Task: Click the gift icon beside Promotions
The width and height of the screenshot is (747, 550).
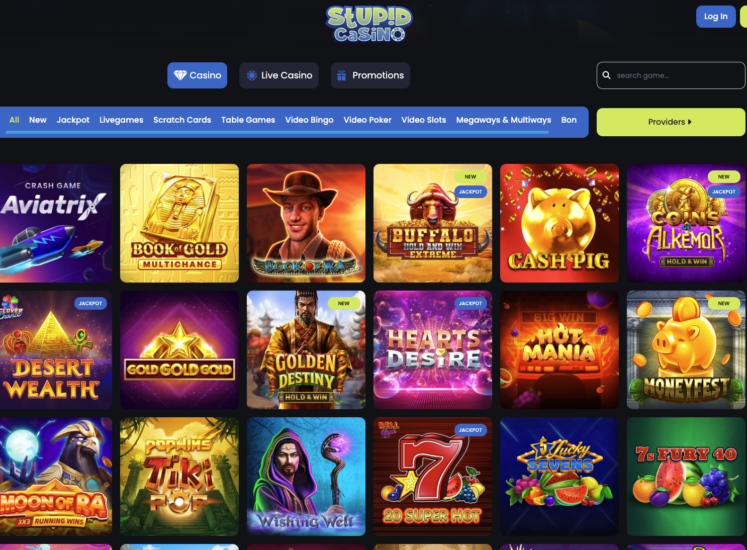Action: [x=342, y=75]
